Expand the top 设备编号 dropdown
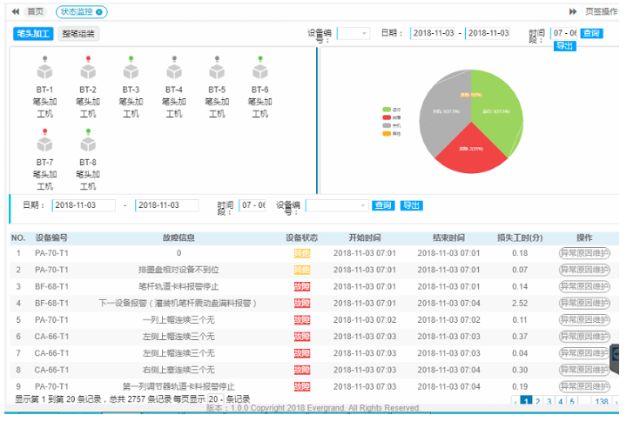The image size is (640, 435). tap(352, 33)
